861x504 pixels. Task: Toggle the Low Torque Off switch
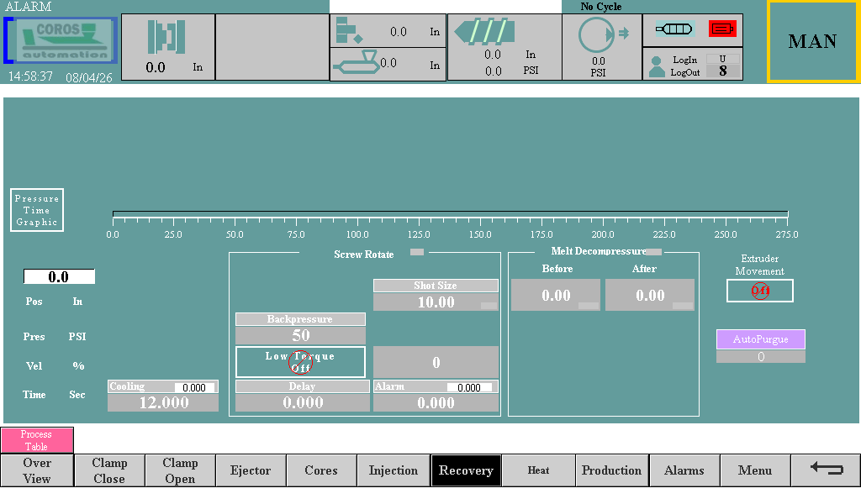point(300,362)
